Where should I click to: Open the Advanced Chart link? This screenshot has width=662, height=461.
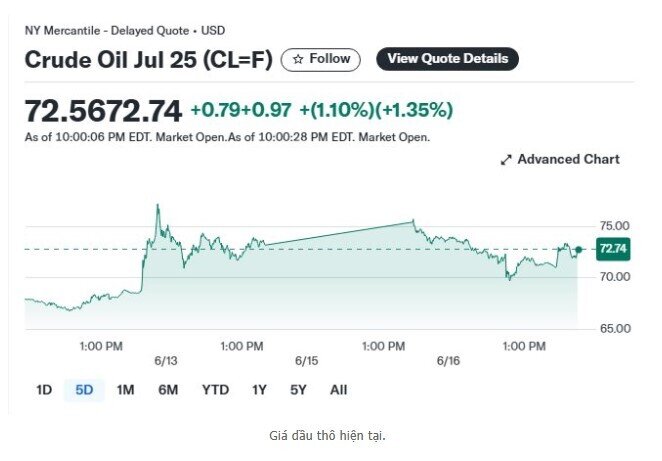coord(560,160)
